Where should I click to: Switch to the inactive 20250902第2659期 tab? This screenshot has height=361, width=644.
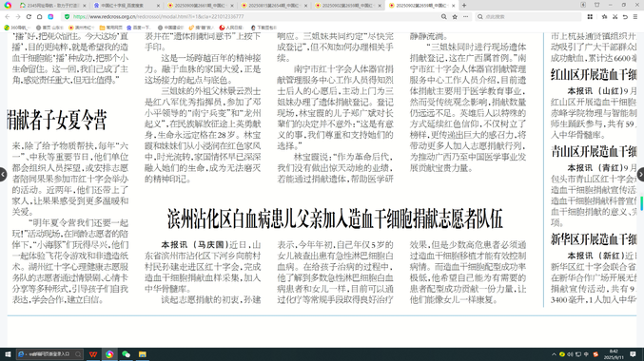[x=347, y=6]
